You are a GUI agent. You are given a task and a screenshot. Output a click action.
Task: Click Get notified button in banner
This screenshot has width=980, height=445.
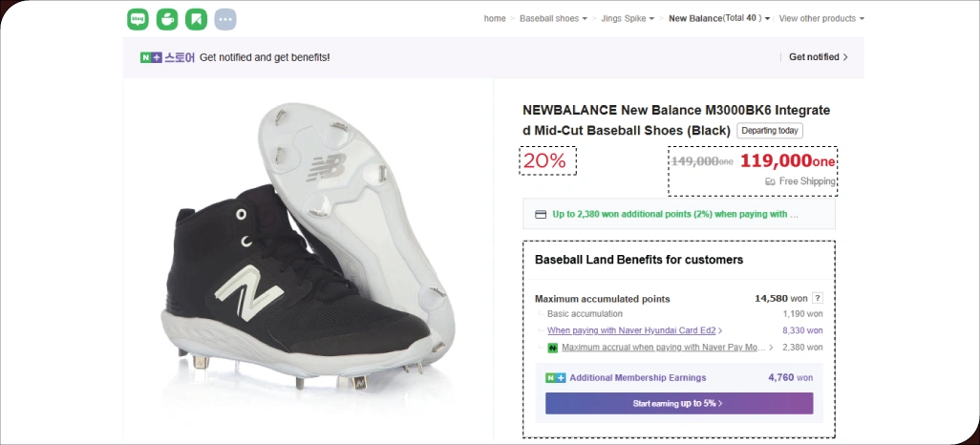(x=818, y=57)
